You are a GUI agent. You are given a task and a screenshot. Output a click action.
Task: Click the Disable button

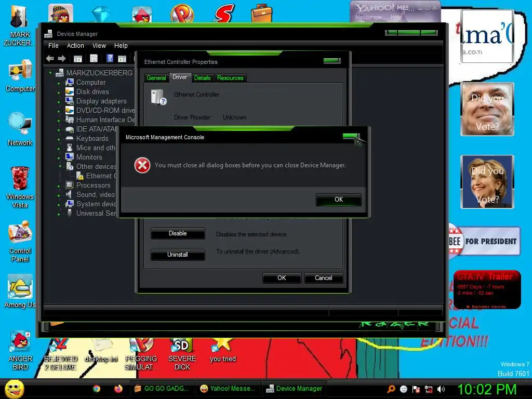coord(178,233)
